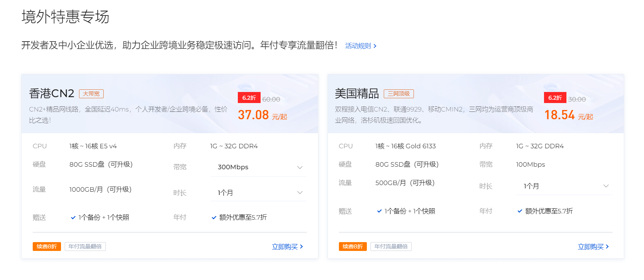Image resolution: width=644 pixels, height=280 pixels.
Task: Click 年付流量翻倍 tag on 美国精品 card
Action: (x=391, y=247)
